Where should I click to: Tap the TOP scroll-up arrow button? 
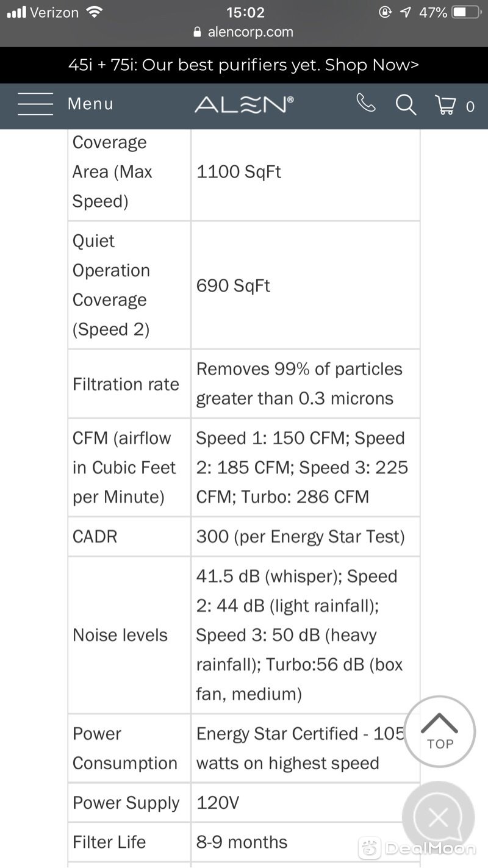(x=440, y=731)
